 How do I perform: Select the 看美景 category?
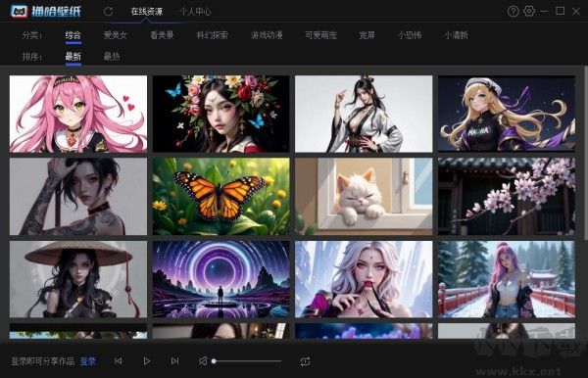click(x=162, y=35)
